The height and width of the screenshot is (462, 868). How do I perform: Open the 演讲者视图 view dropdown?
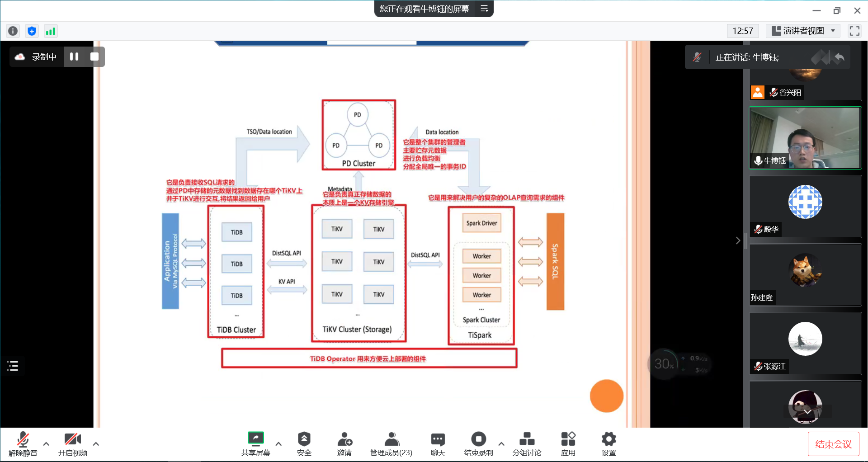point(803,31)
